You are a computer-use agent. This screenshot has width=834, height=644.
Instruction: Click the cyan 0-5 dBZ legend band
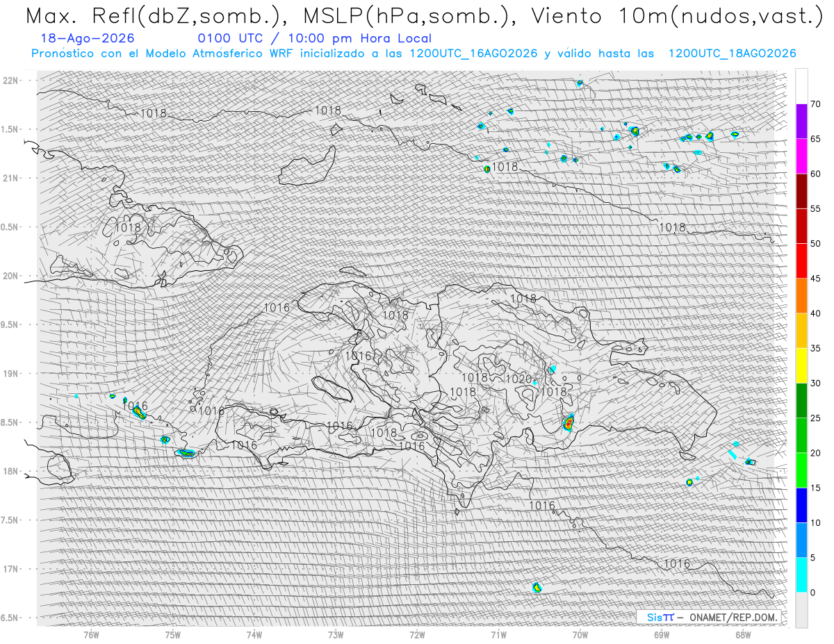click(x=801, y=575)
